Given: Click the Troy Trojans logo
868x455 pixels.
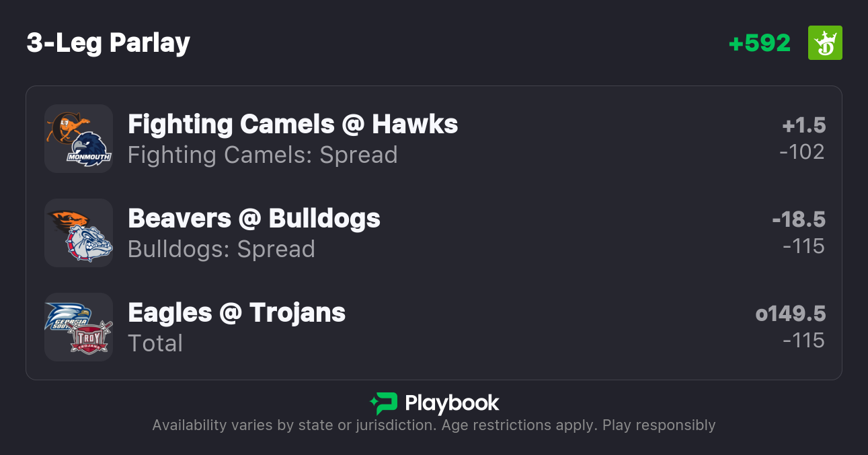Looking at the screenshot, I should coord(89,337).
